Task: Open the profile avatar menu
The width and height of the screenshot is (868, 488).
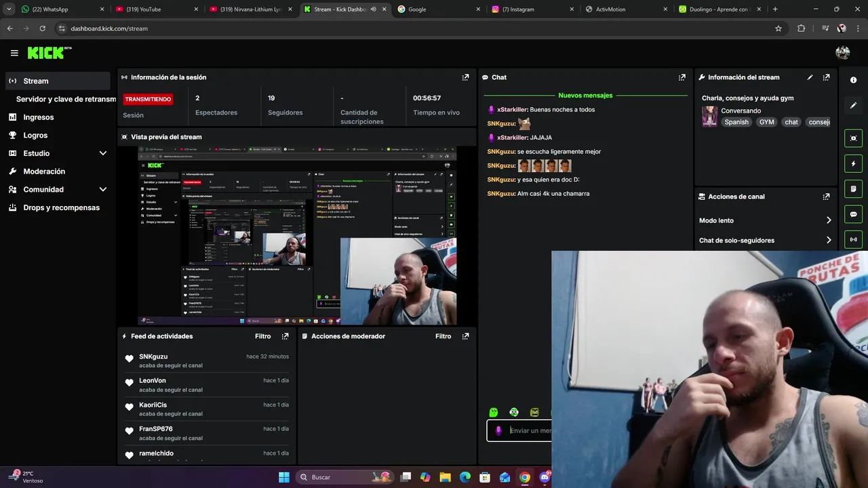Action: 843,53
